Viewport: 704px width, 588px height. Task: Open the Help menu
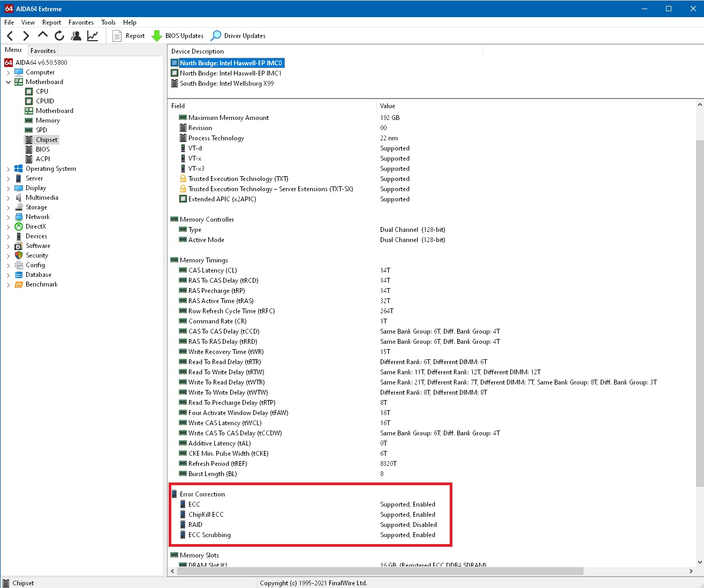(x=130, y=22)
